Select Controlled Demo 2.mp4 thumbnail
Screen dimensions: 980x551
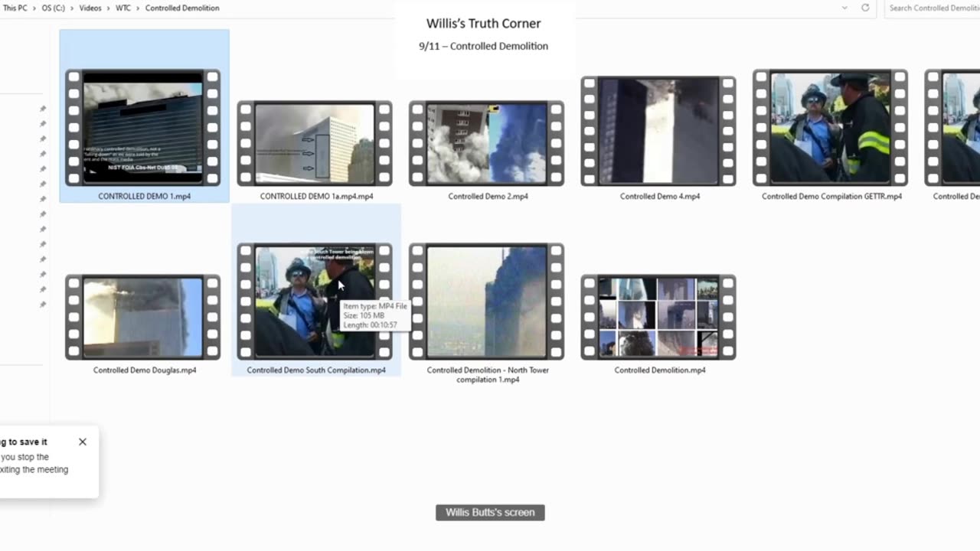(x=486, y=143)
